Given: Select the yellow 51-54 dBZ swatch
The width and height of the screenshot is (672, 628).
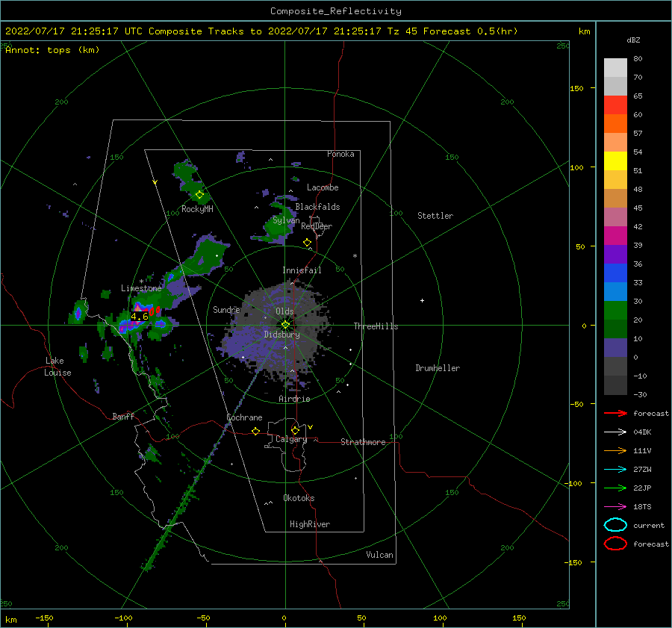Looking at the screenshot, I should pyautogui.click(x=615, y=161).
